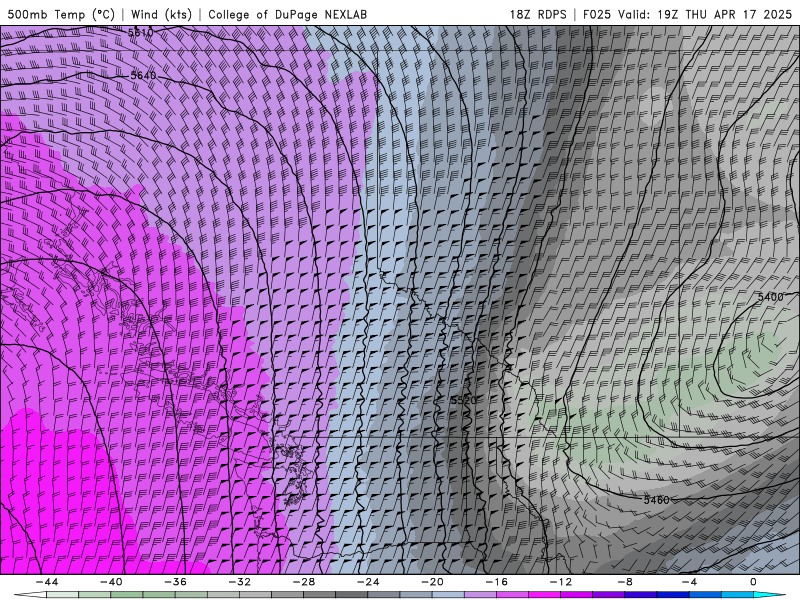This screenshot has width=800, height=600.
Task: Click the 5460 height contour label
Action: [656, 500]
